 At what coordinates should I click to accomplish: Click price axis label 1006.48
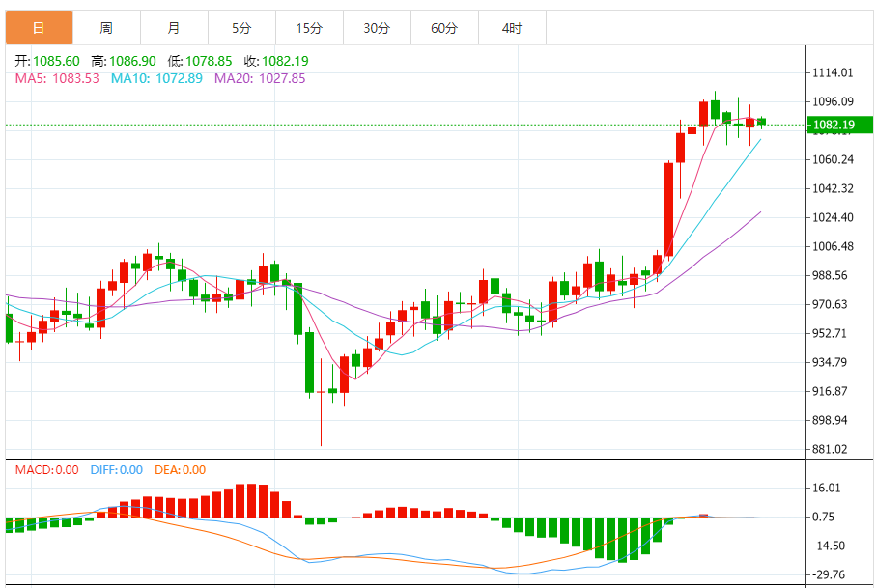(833, 247)
